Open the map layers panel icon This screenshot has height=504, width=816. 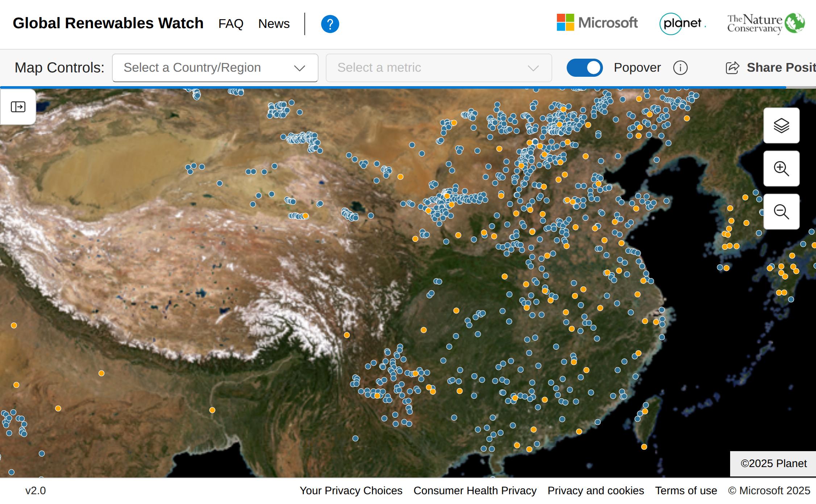(781, 126)
